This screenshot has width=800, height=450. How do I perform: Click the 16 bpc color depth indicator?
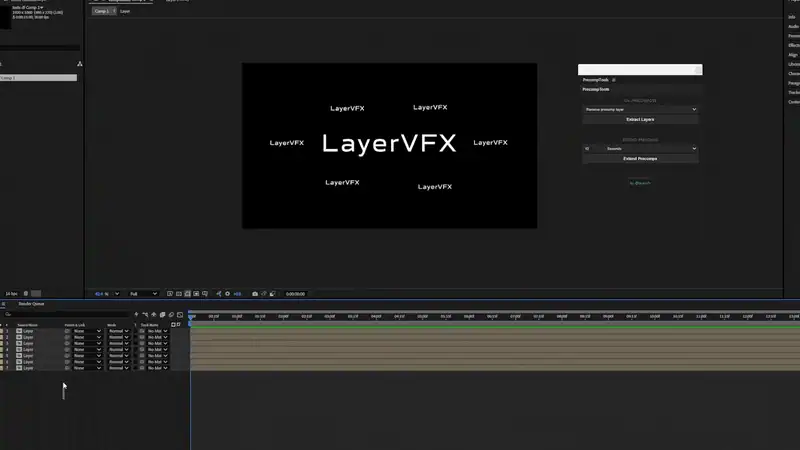[11, 293]
